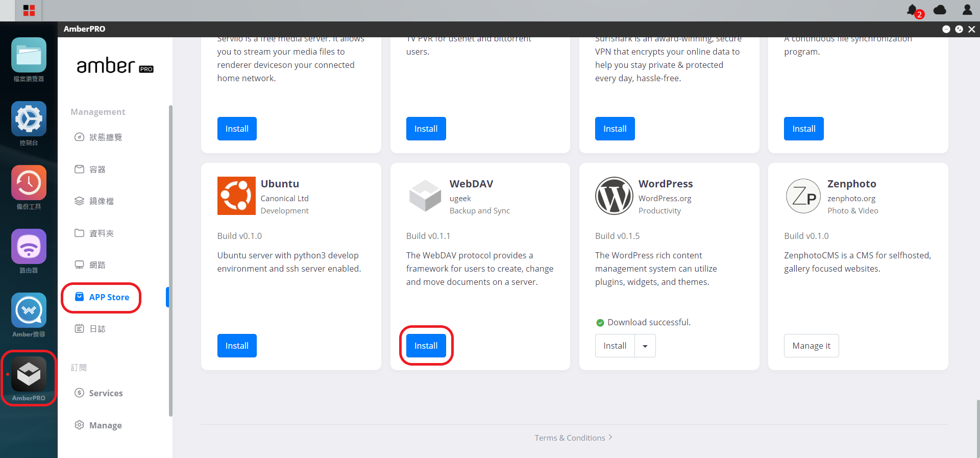Click the Photo & Video category label
Screen dimensions: 980x458
click(852, 210)
